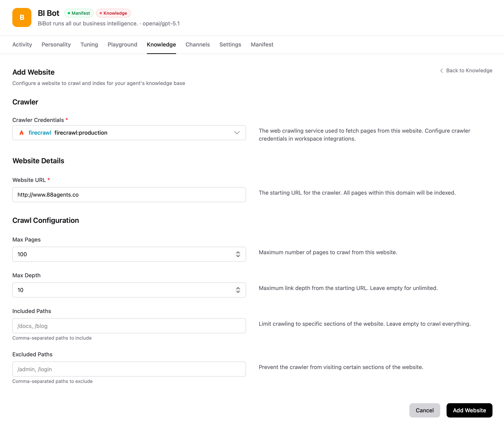Click the Max Depth decrement arrow

click(238, 292)
